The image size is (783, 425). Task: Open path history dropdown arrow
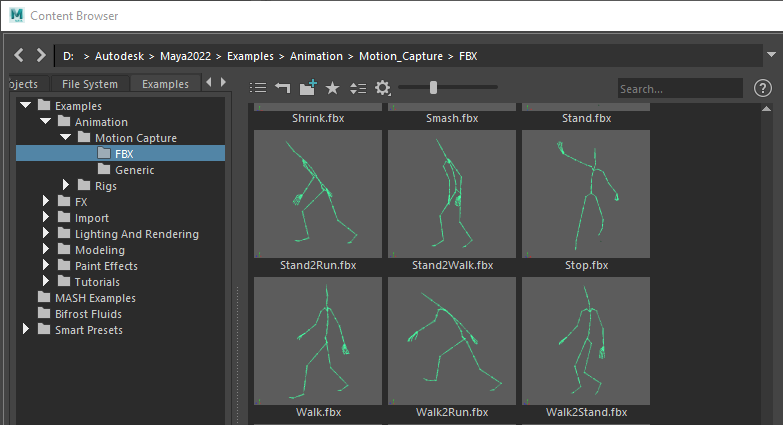(771, 54)
